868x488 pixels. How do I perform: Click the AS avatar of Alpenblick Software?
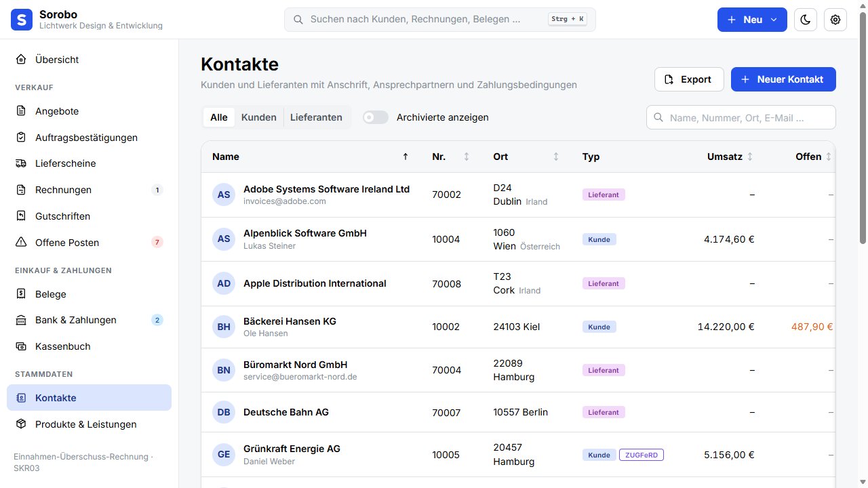pos(224,239)
